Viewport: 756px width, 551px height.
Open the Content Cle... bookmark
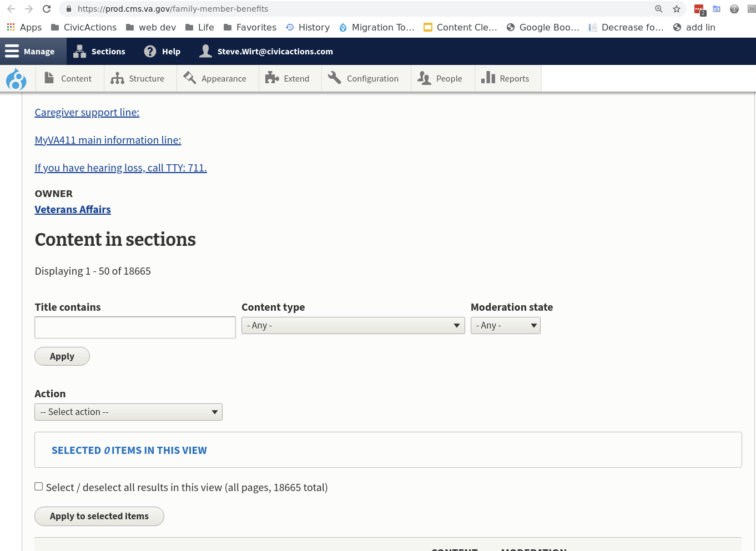(460, 27)
